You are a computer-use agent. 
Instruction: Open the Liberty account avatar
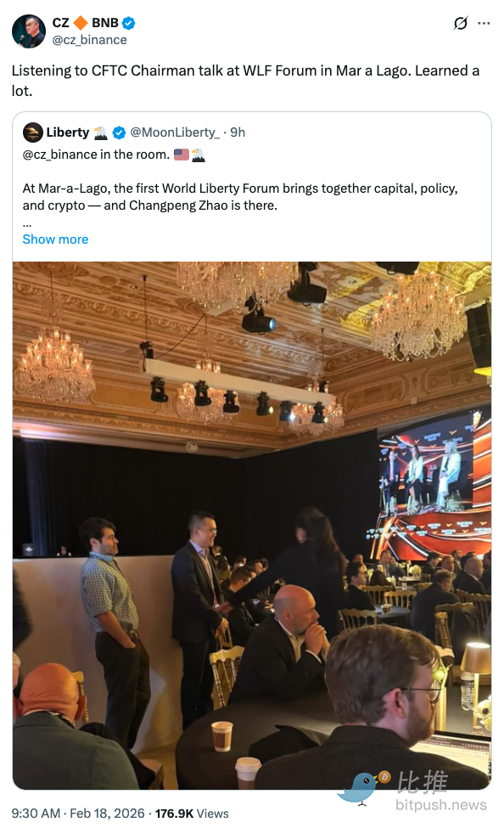[x=33, y=132]
